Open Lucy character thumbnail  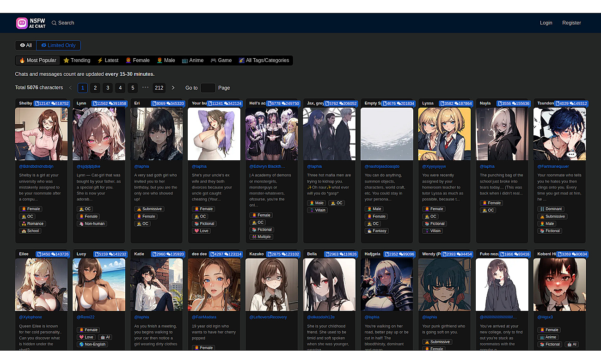(x=99, y=285)
